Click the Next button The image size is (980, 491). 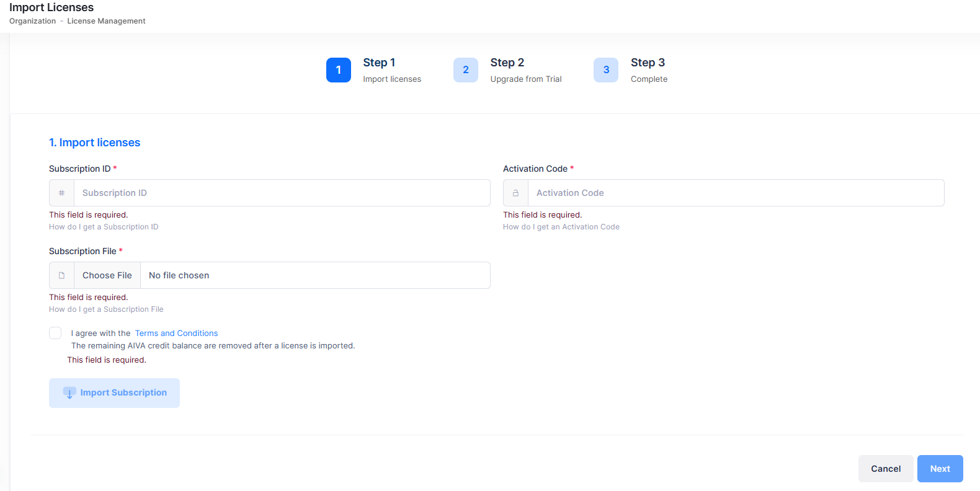940,469
